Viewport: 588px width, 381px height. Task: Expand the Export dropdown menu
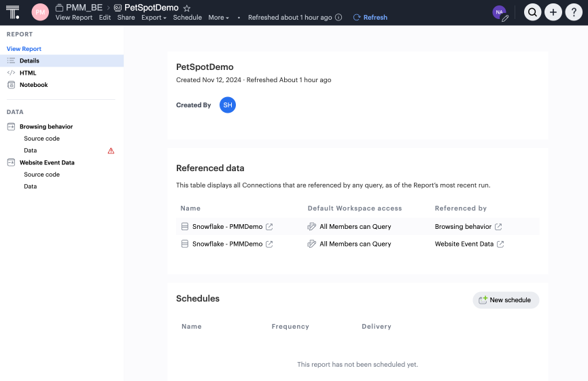tap(154, 18)
